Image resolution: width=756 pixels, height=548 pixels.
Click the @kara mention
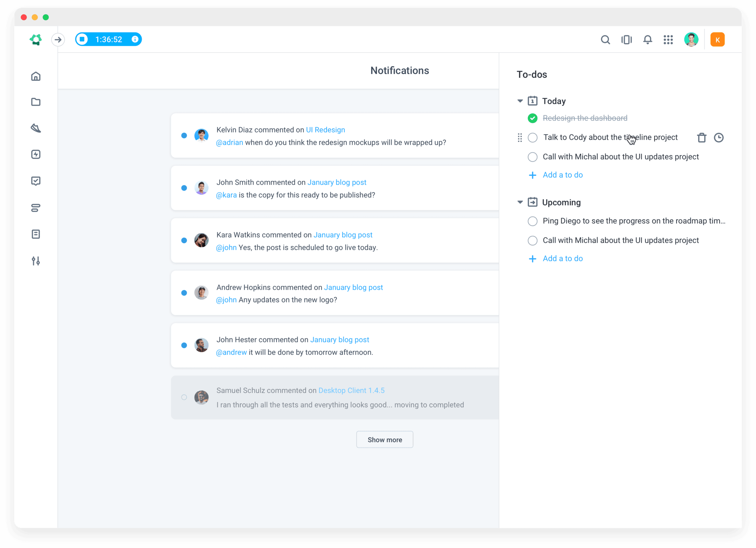tap(226, 195)
